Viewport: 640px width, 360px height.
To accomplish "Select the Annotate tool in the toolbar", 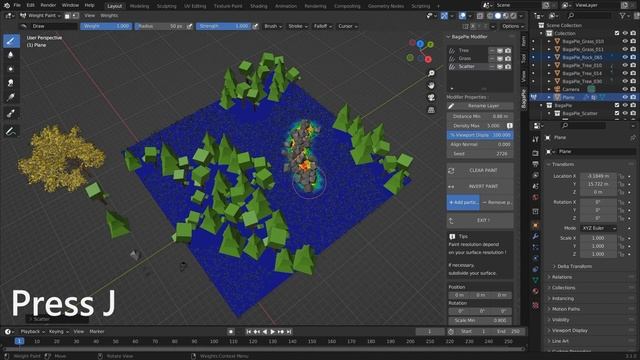I will click(x=11, y=131).
